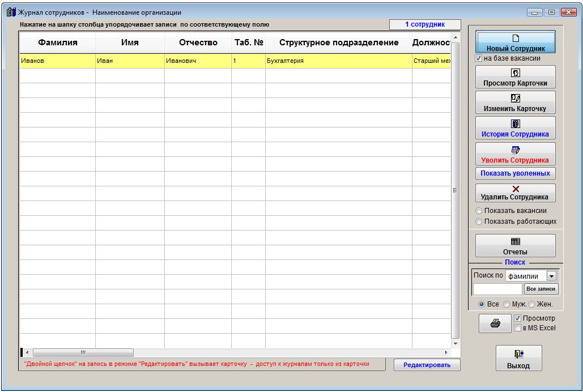The width and height of the screenshot is (583, 392).
Task: Click the Бухгалтерия department cell
Action: click(x=339, y=61)
